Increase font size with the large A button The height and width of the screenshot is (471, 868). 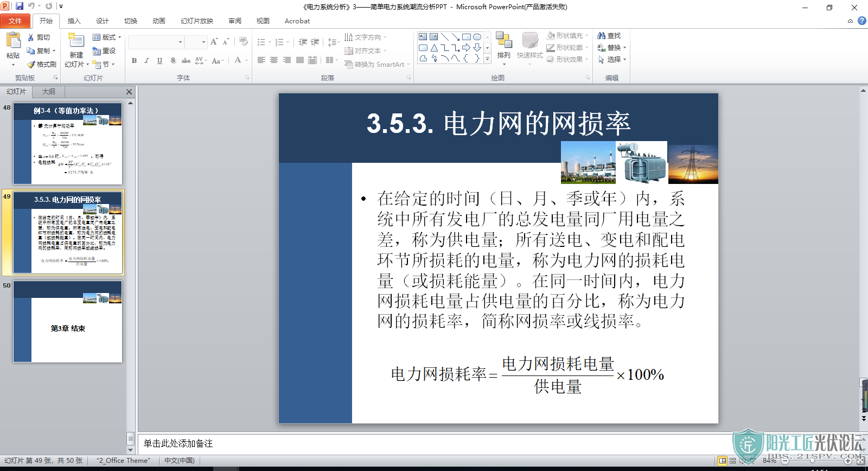[214, 42]
